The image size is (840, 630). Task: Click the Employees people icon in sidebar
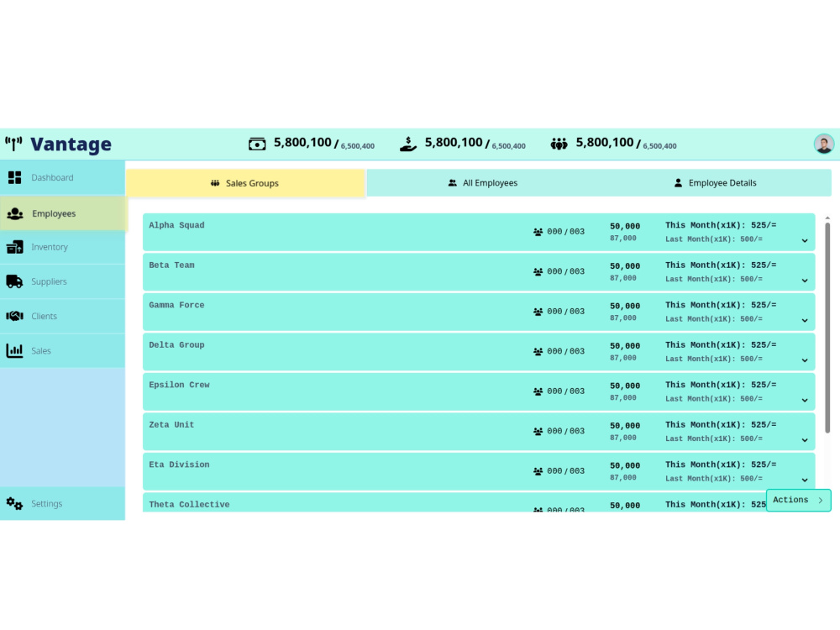click(15, 213)
